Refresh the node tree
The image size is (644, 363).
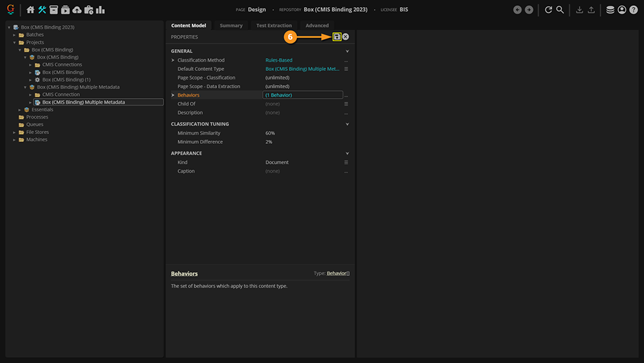tap(548, 10)
